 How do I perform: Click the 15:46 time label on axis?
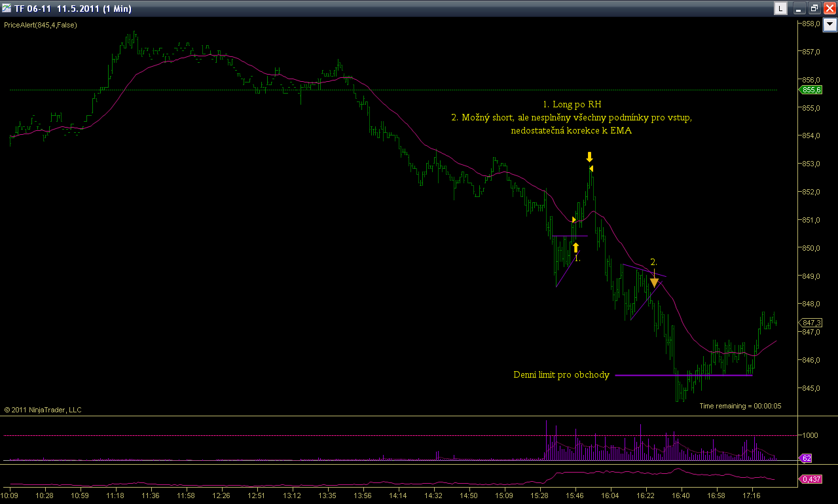tap(575, 496)
